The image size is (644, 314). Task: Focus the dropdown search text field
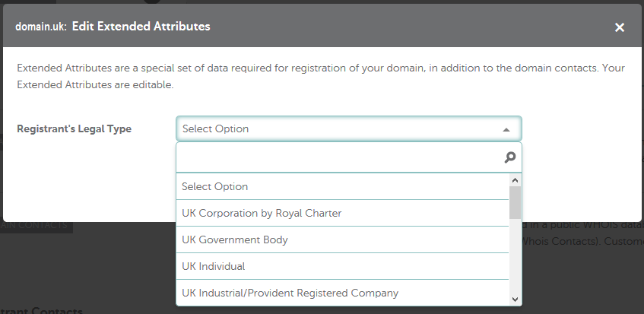[x=339, y=157]
